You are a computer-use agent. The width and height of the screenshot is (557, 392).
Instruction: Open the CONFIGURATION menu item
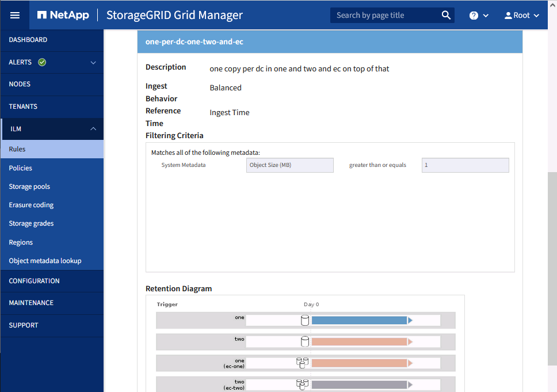[x=52, y=281]
